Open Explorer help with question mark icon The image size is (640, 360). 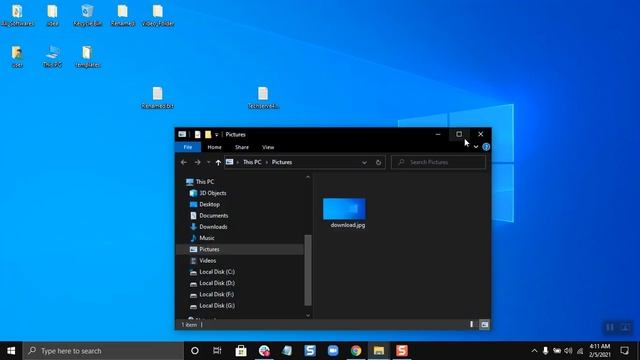click(x=486, y=147)
